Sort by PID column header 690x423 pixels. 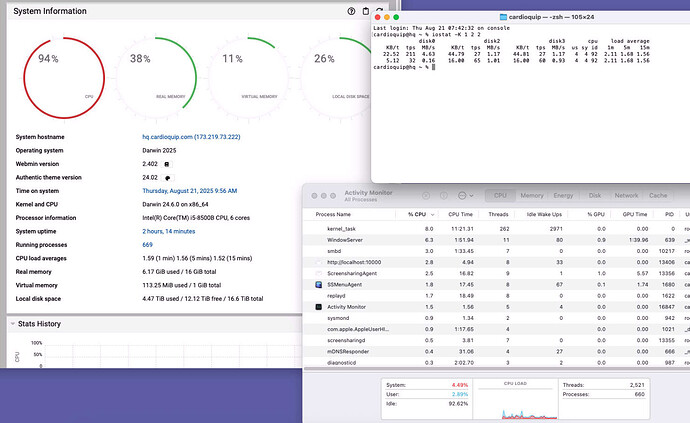tap(669, 214)
